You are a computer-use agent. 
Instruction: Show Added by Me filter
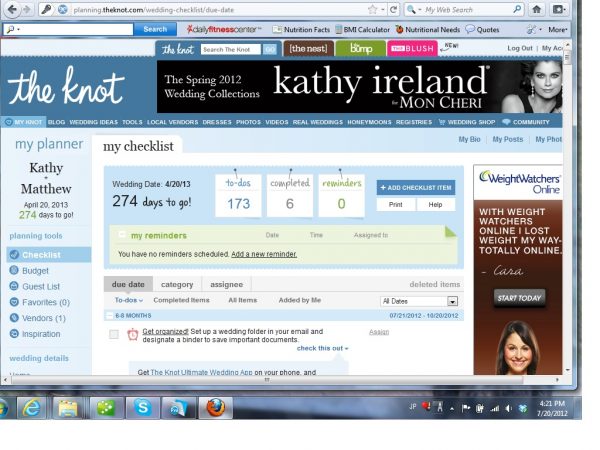pos(300,300)
